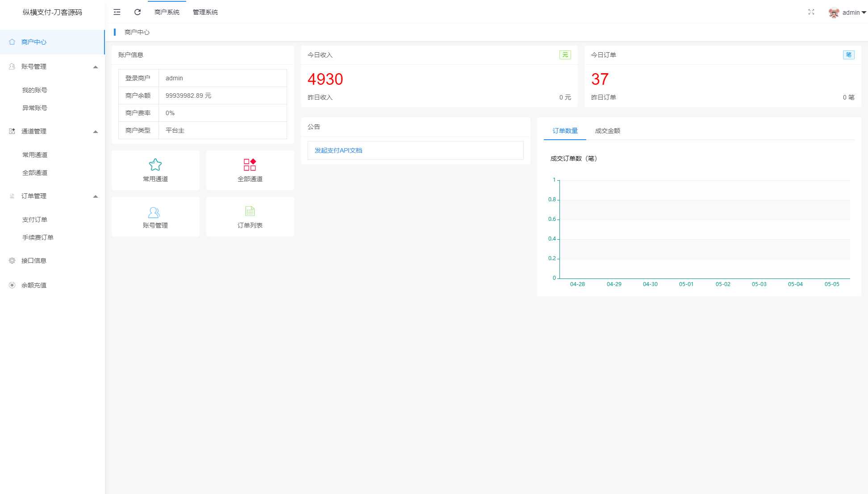
Task: Open 异常账号 in the sidebar
Action: coord(35,108)
